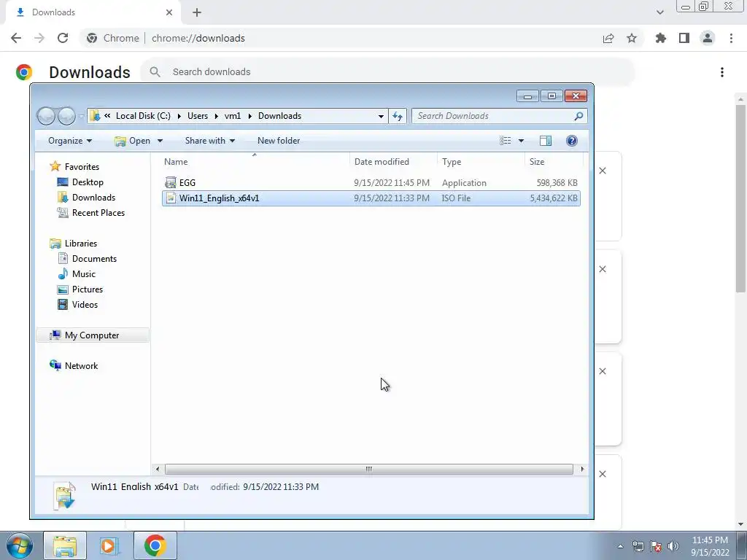Expand the Chrome tab search chevron
The image size is (747, 560).
(659, 12)
